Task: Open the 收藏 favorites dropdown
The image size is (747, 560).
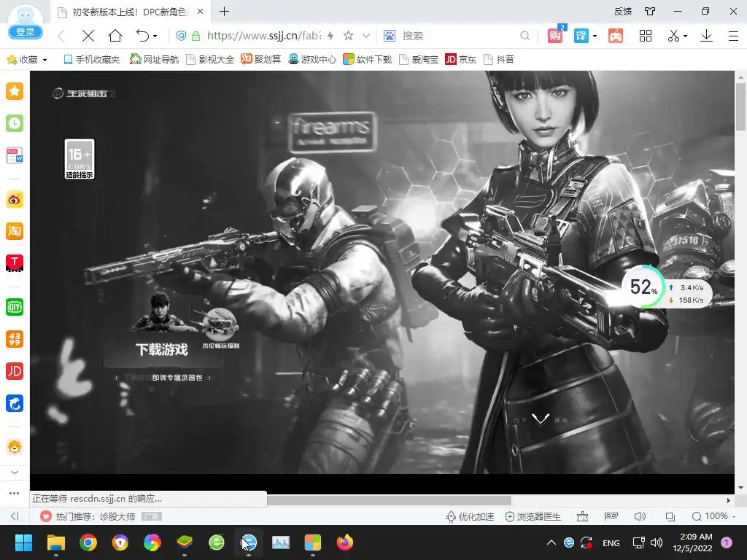Action: [x=27, y=60]
